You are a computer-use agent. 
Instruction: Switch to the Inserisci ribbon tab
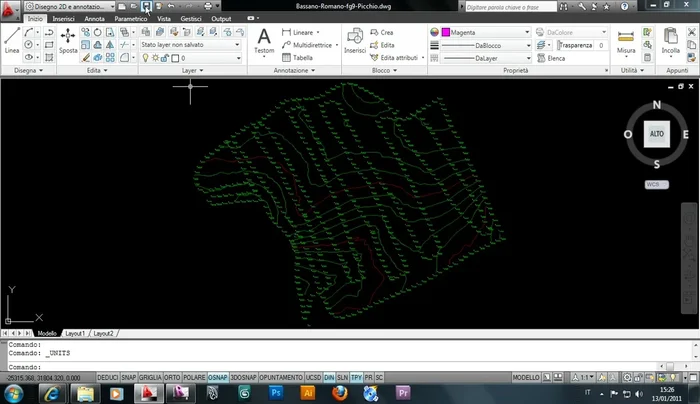pyautogui.click(x=63, y=19)
